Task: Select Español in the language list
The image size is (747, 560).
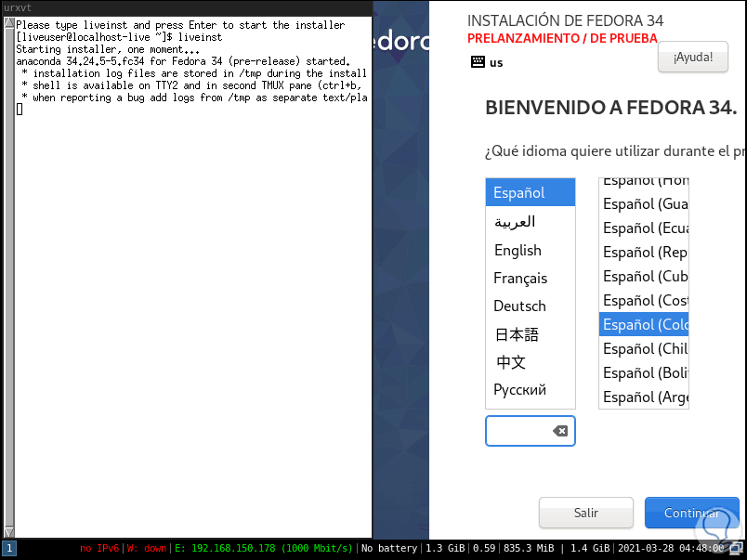Action: (x=531, y=192)
